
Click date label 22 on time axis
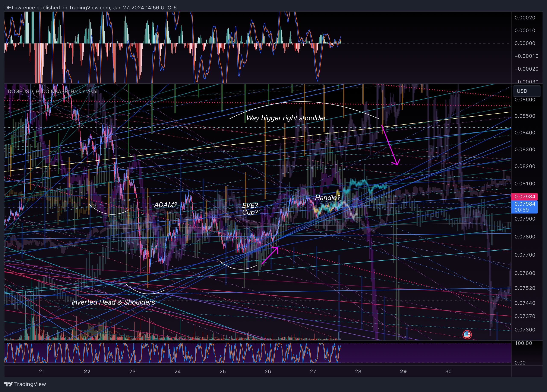click(87, 371)
